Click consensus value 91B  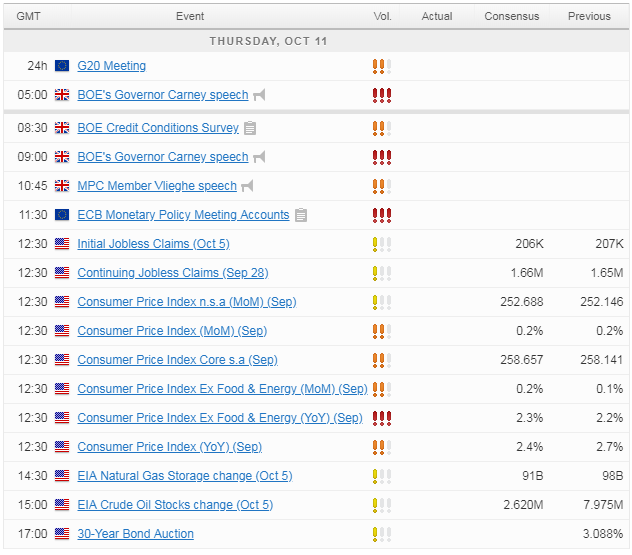532,476
